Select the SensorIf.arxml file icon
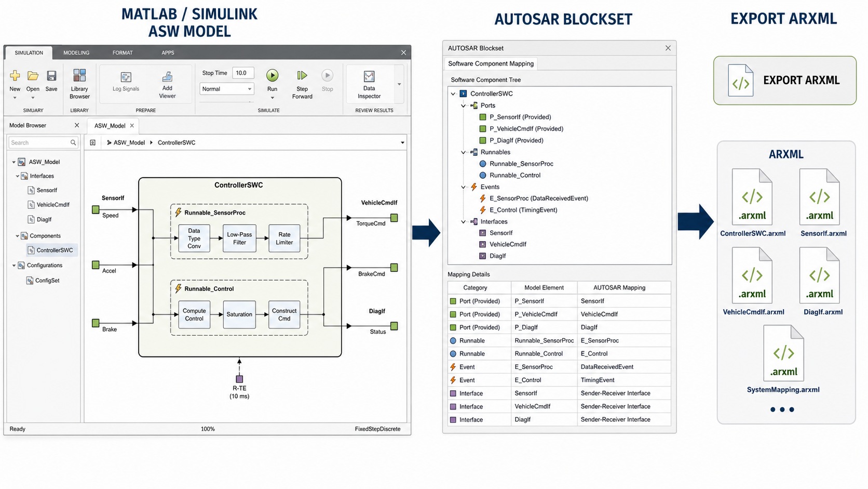This screenshot has height=489, width=868. (820, 196)
